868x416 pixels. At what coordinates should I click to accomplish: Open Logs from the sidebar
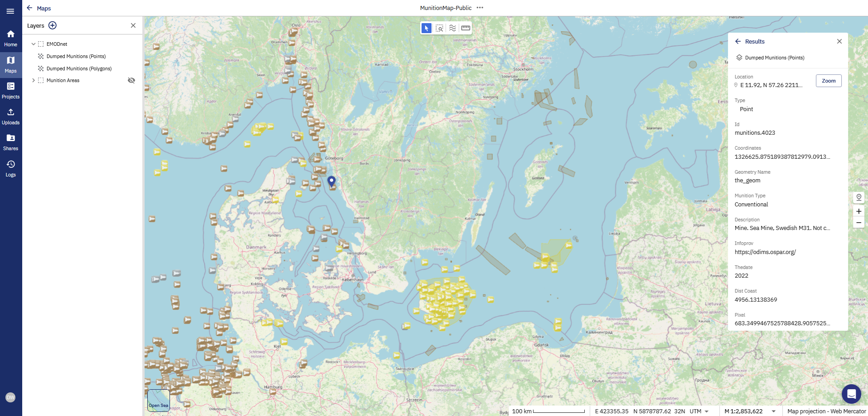pos(11,168)
